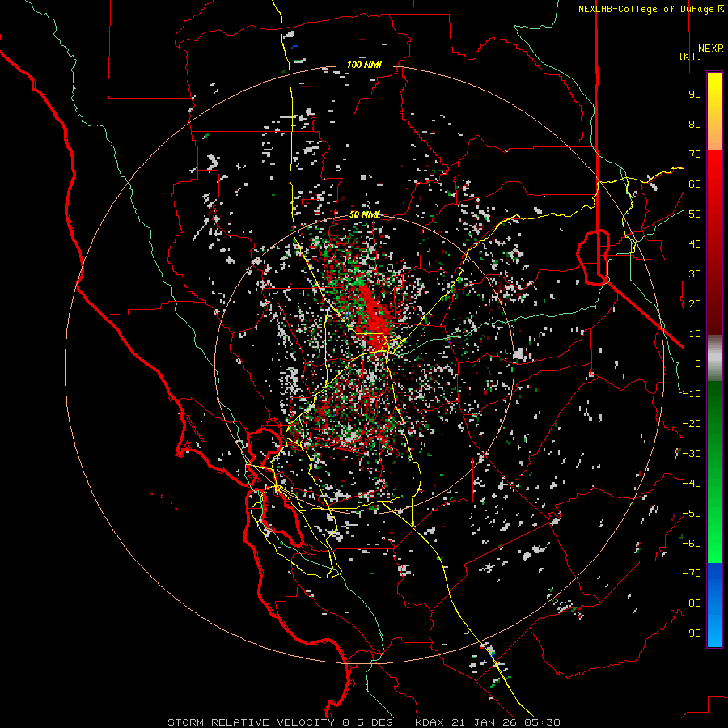This screenshot has height=728, width=728.
Task: Click the -50 value on velocity scale
Action: [x=692, y=514]
